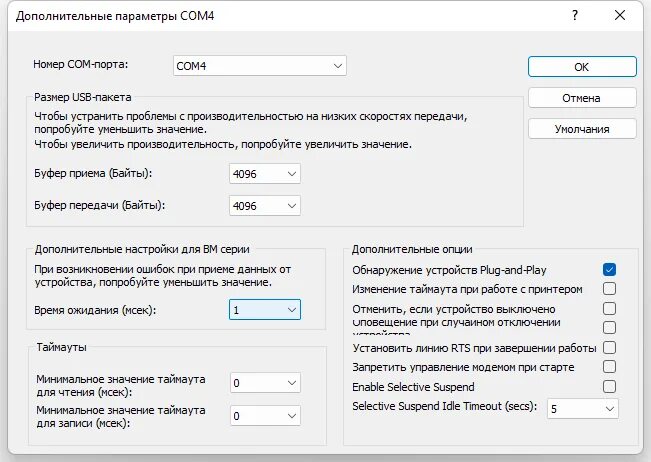651x462 pixels.
Task: Restore defaults with the Умолчания button
Action: (x=582, y=129)
